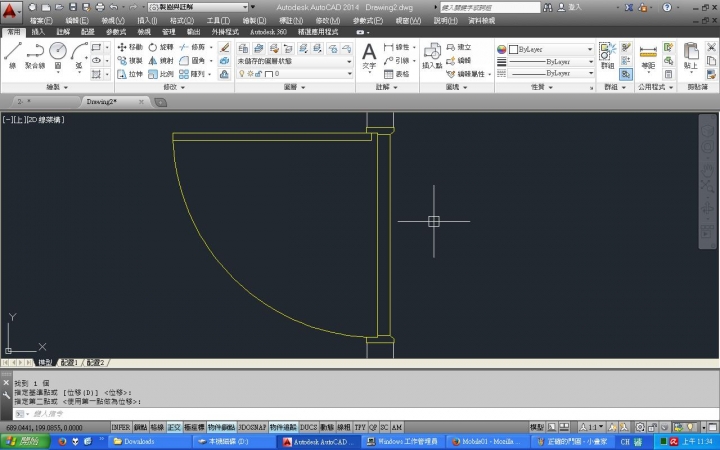This screenshot has width=720, height=450.
Task: Toggle object snap tracking (物件追蹤)
Action: (x=283, y=428)
